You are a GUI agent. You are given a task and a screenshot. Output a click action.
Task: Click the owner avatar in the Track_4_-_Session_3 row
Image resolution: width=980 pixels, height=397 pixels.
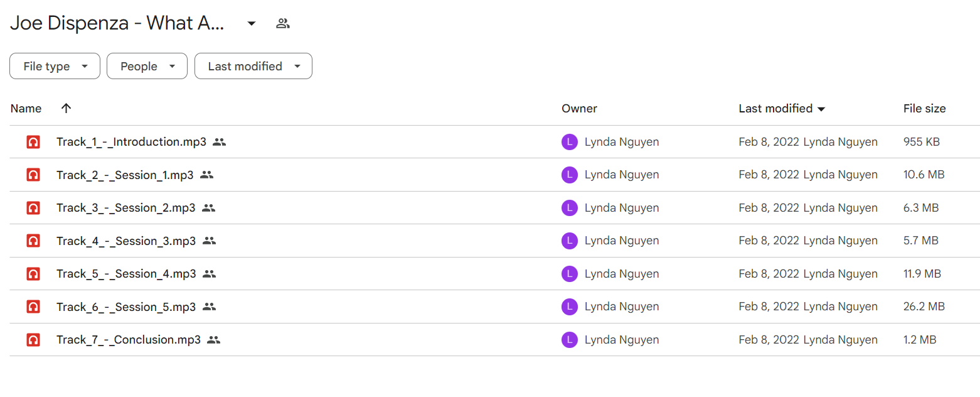coord(569,241)
